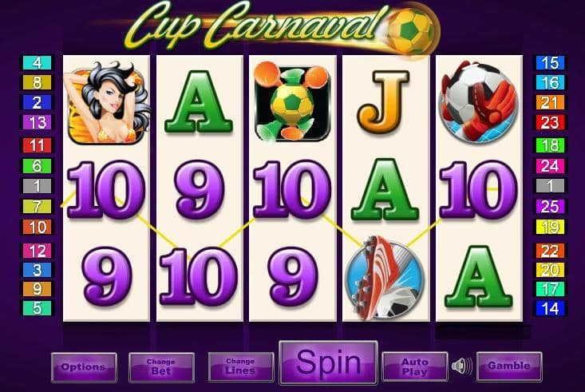The width and height of the screenshot is (585, 392).
Task: Choose payline 15 blue marker
Action: point(550,63)
